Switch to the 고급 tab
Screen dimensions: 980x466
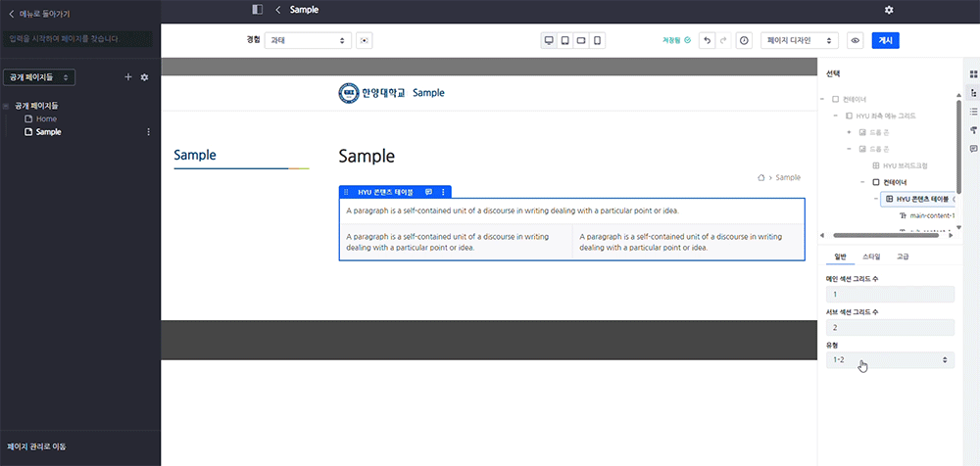(x=903, y=256)
